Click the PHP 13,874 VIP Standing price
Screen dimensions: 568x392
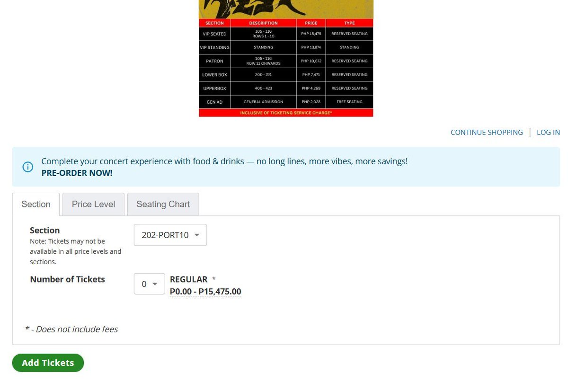pyautogui.click(x=311, y=47)
